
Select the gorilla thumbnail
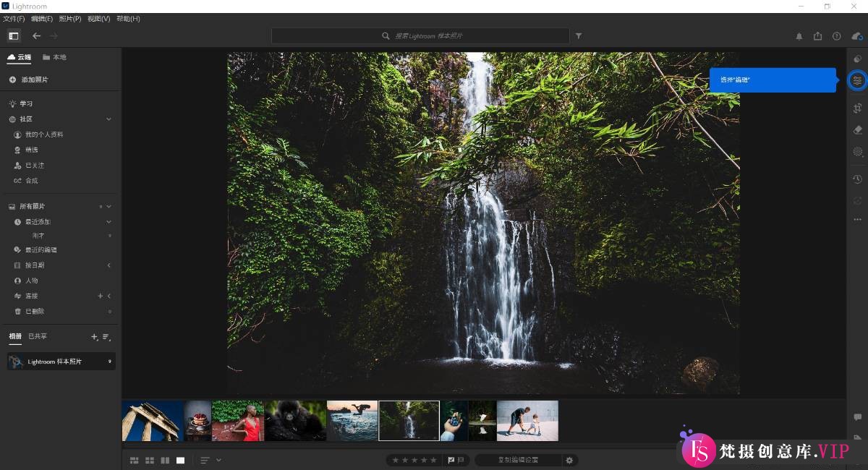click(x=295, y=421)
